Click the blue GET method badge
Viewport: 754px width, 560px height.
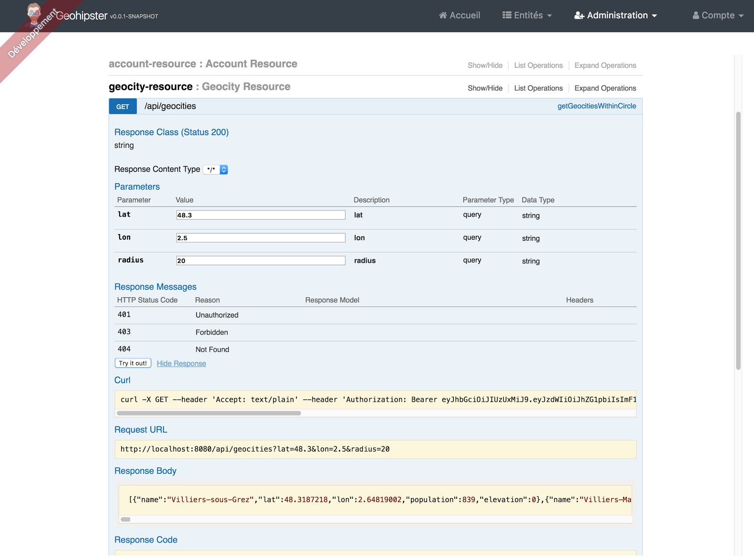point(123,106)
